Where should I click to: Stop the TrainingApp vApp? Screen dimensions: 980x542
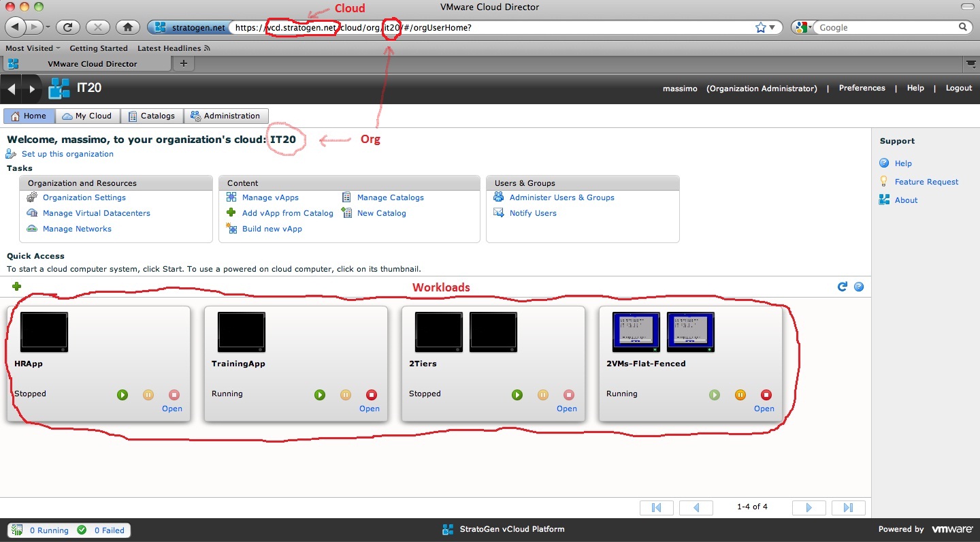[x=372, y=394]
